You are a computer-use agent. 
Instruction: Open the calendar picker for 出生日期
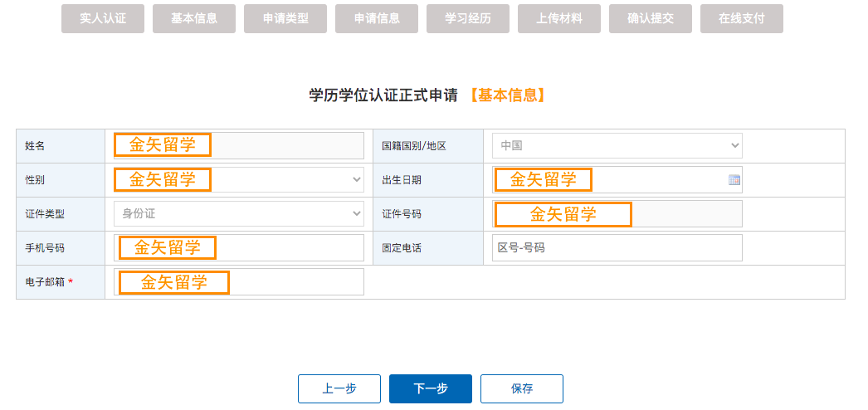pyautogui.click(x=734, y=180)
